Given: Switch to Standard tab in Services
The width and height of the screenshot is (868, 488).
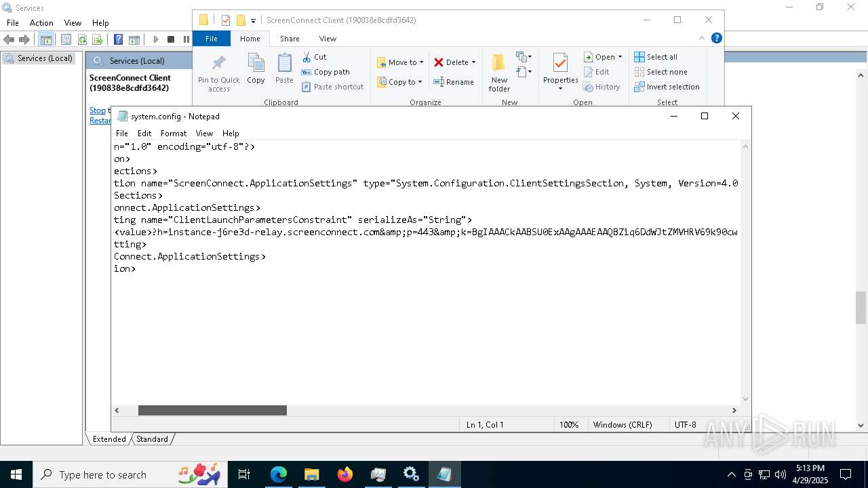Looking at the screenshot, I should tap(152, 439).
